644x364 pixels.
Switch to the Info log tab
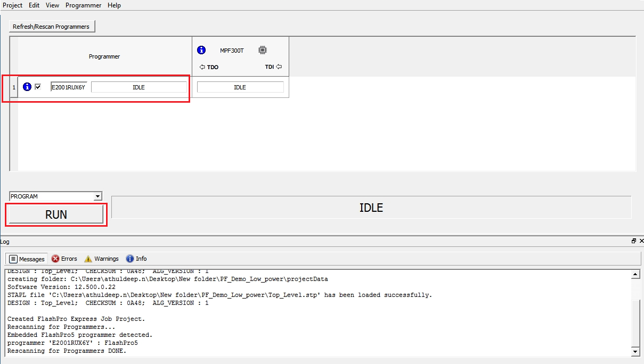point(136,259)
